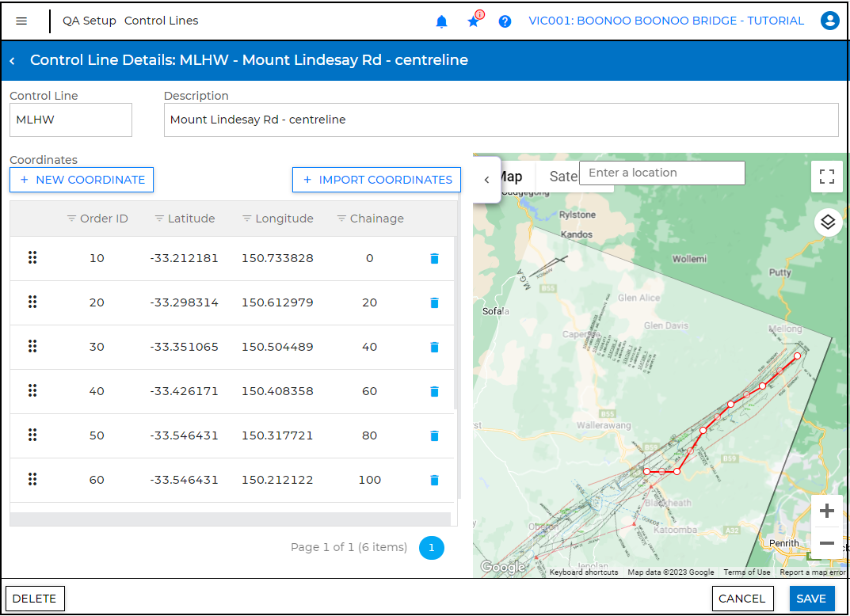The width and height of the screenshot is (850, 616).
Task: Click Import Coordinates button
Action: 377,180
